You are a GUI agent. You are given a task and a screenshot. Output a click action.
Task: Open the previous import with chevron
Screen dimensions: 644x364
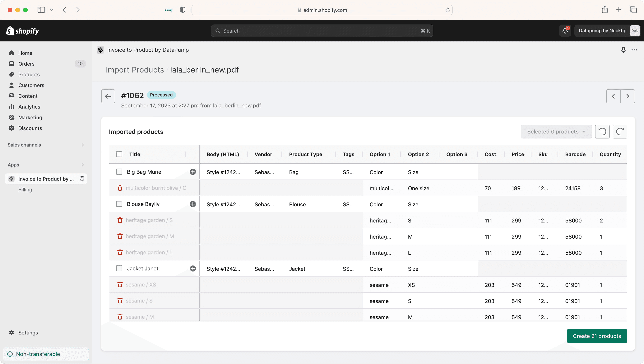614,96
